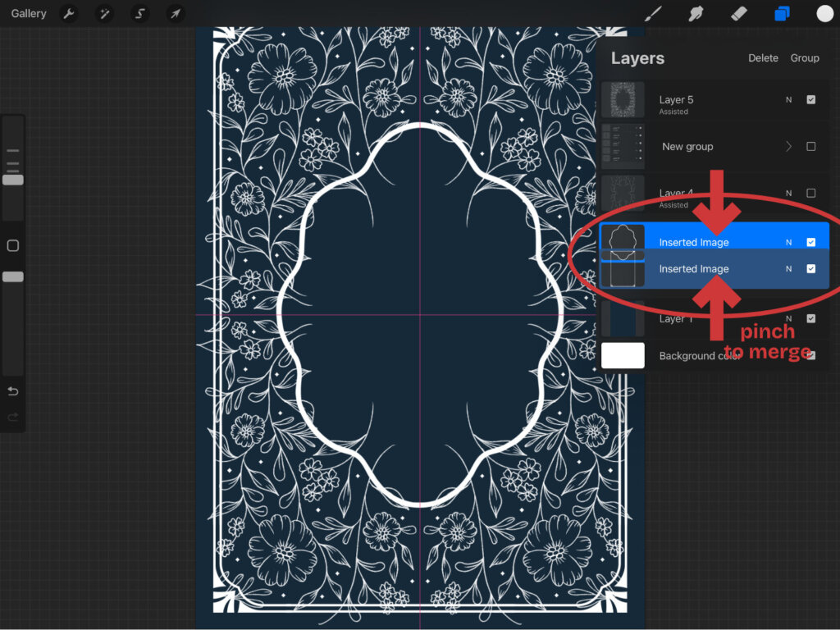This screenshot has height=630, width=840.
Task: Hide Layer 5 using its checkbox
Action: 811,100
